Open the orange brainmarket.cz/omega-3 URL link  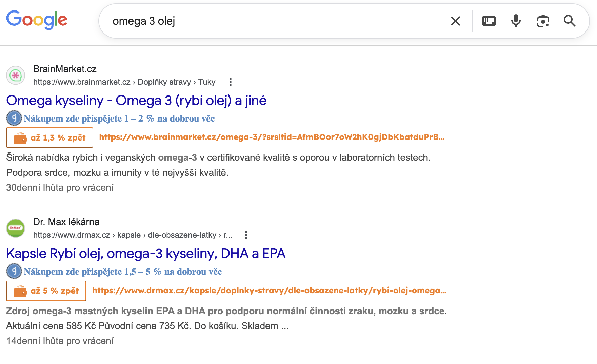click(x=272, y=137)
